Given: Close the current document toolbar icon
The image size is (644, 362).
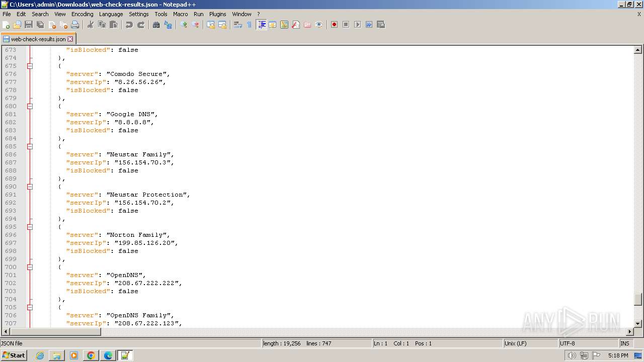Looking at the screenshot, I should click(52, 25).
